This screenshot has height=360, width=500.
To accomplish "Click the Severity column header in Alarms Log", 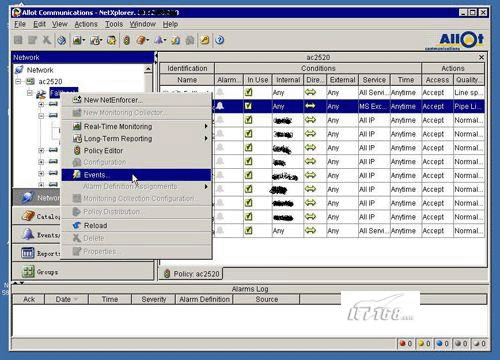I will (154, 300).
